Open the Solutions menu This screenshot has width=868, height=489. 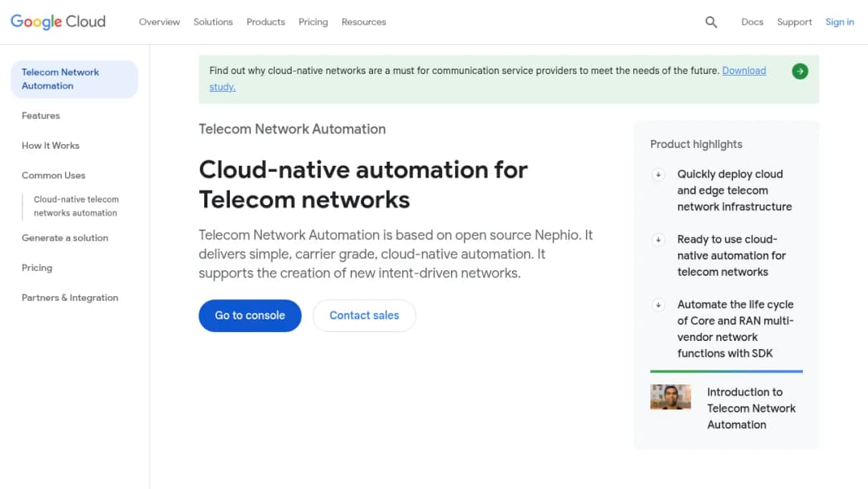click(x=213, y=22)
